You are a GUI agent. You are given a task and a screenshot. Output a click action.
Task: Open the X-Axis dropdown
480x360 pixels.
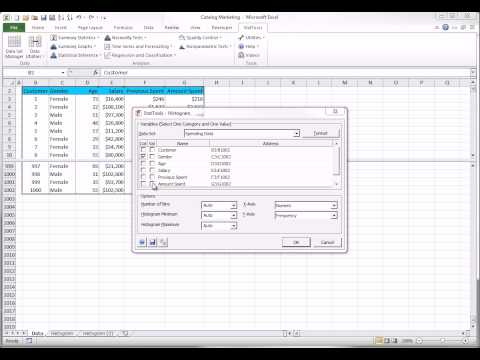334,205
